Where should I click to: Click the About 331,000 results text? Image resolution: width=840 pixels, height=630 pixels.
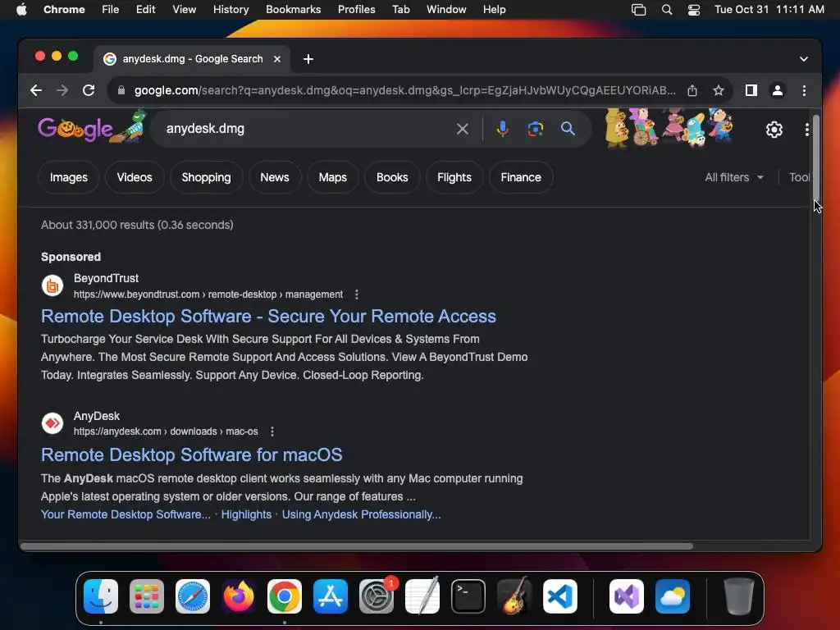[x=137, y=225]
